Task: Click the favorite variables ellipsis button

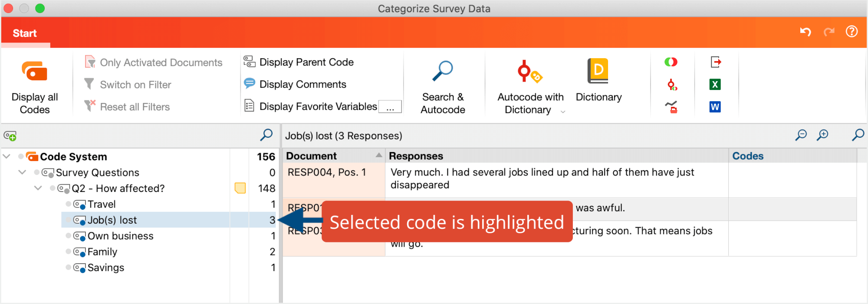Action: pos(390,107)
